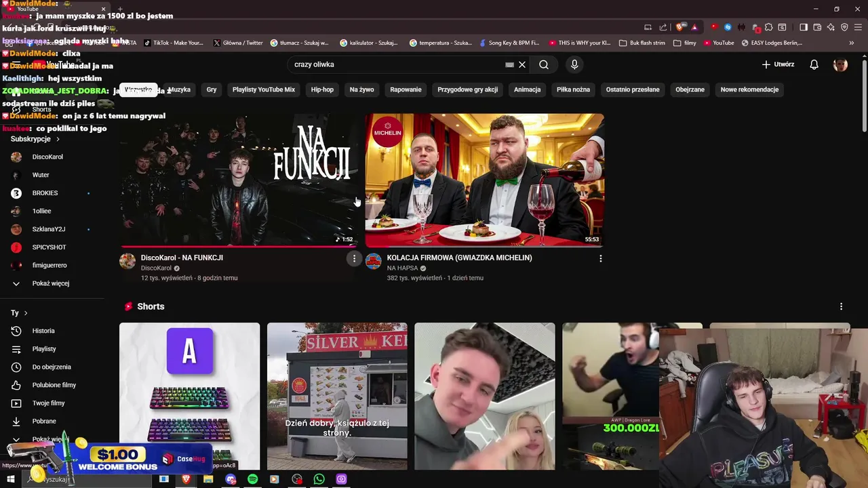Select the Ostatnio przesłane chip
Image resolution: width=868 pixels, height=488 pixels.
(633, 89)
